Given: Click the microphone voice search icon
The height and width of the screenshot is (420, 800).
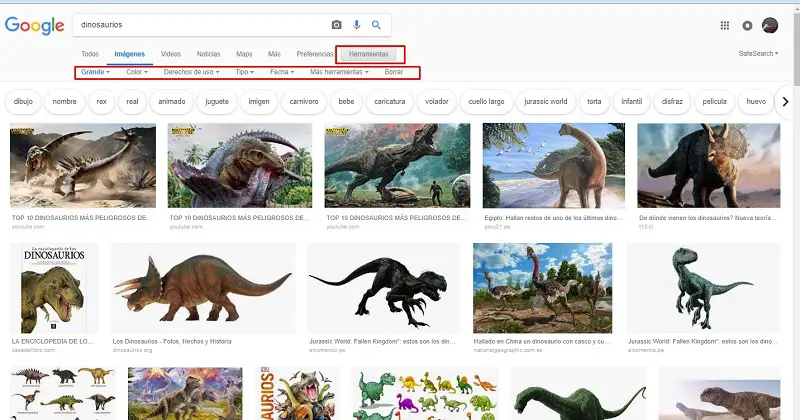Looking at the screenshot, I should coord(357,25).
